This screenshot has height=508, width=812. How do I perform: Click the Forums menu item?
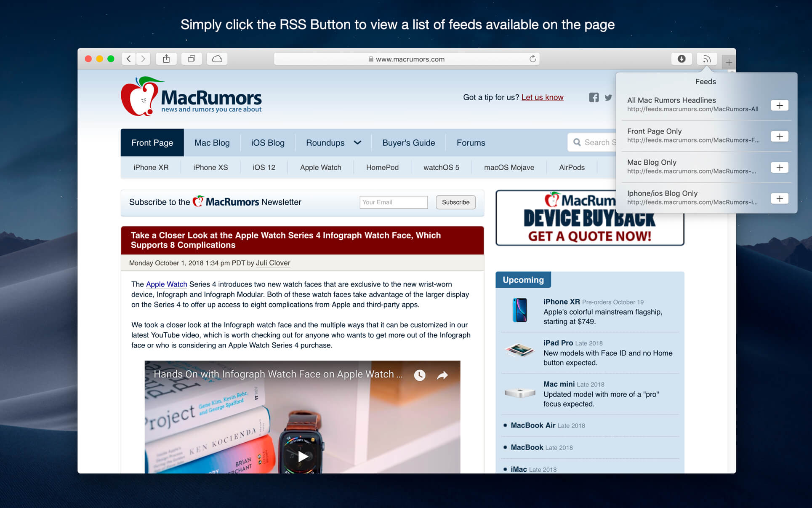click(470, 143)
